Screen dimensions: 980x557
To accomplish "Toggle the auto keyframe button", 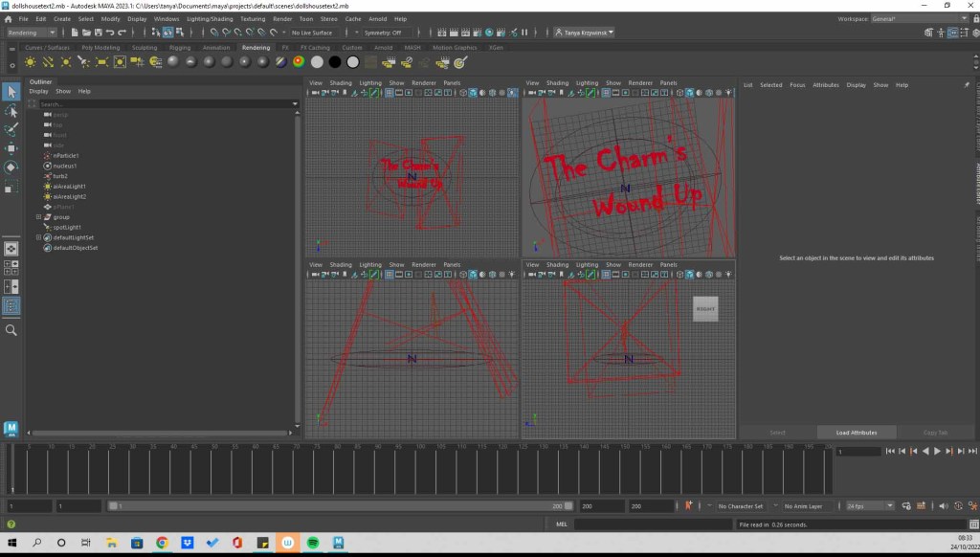I will [x=689, y=506].
